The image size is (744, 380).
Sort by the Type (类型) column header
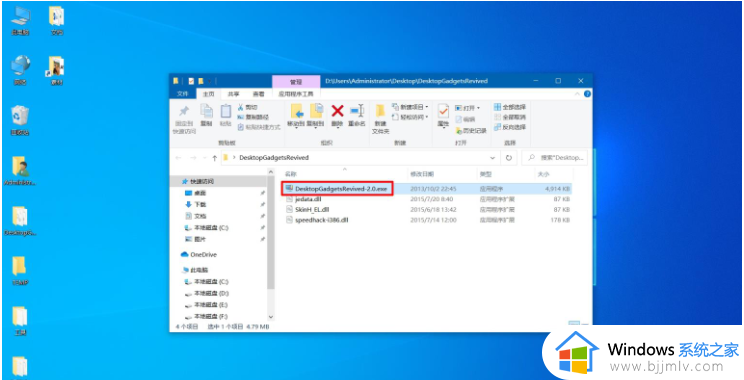pyautogui.click(x=485, y=175)
